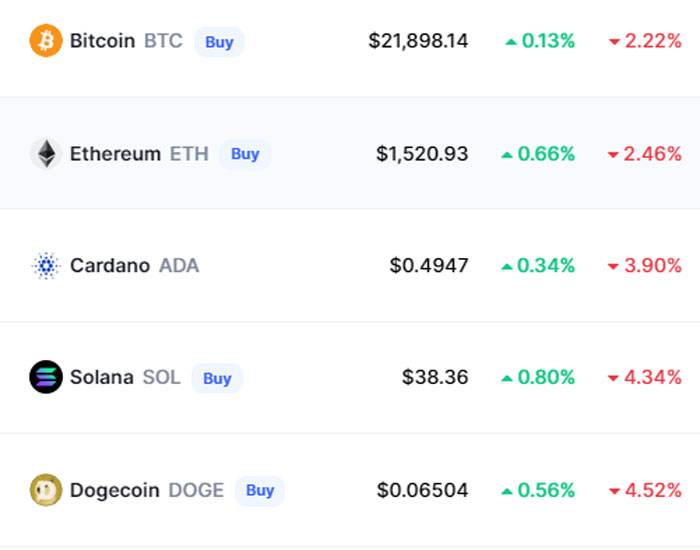This screenshot has width=700, height=550.
Task: Click green up arrow beside Solana 0.80%
Action: (x=507, y=379)
